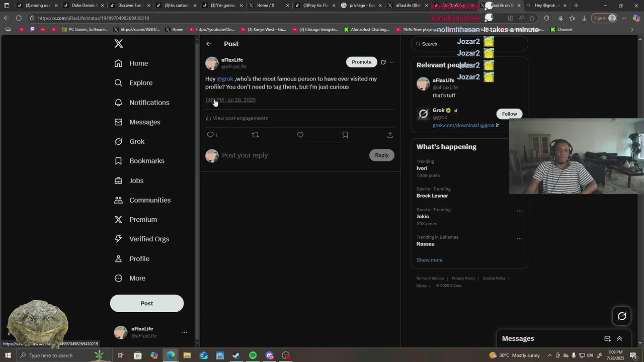Click the browser address bar URL
Image resolution: width=644 pixels, height=362 pixels.
coord(94,18)
